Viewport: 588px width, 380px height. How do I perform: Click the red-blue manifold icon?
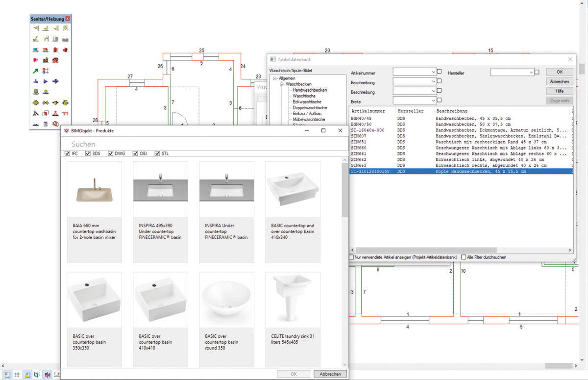coord(65,113)
